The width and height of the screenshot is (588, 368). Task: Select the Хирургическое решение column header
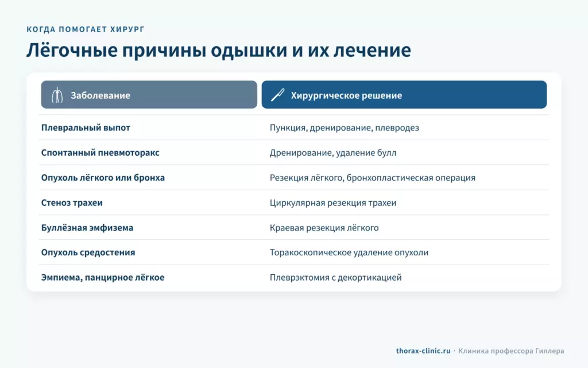coord(404,95)
